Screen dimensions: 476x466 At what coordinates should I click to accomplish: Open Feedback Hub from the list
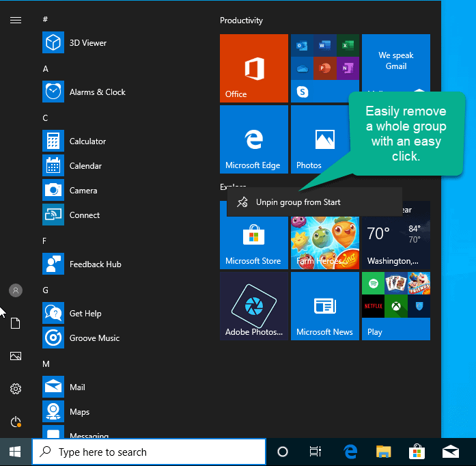(x=82, y=264)
